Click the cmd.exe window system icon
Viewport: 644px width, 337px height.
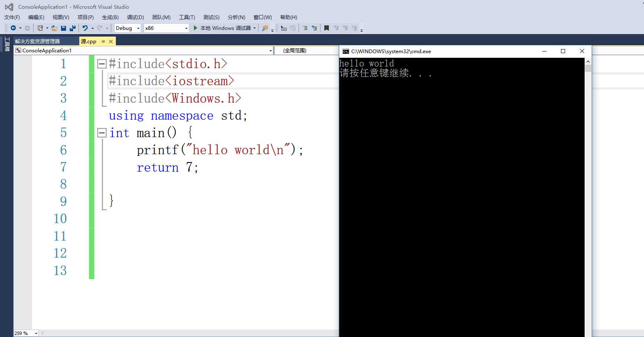click(x=346, y=51)
